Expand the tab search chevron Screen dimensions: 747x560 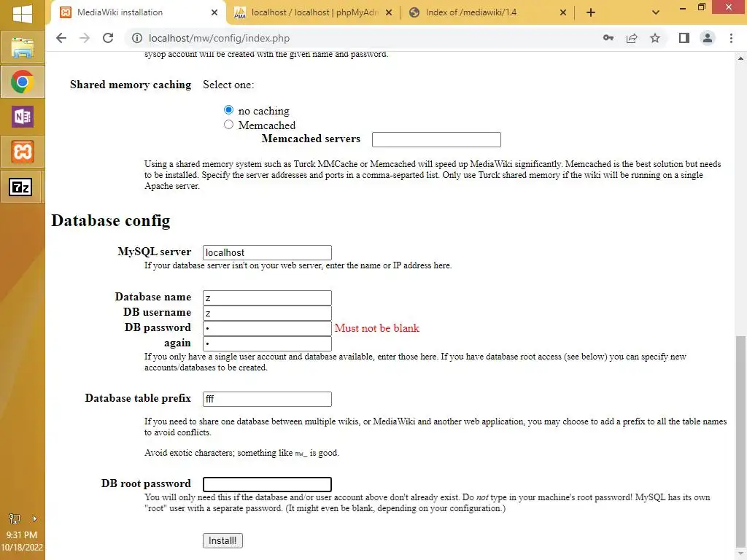pos(656,12)
